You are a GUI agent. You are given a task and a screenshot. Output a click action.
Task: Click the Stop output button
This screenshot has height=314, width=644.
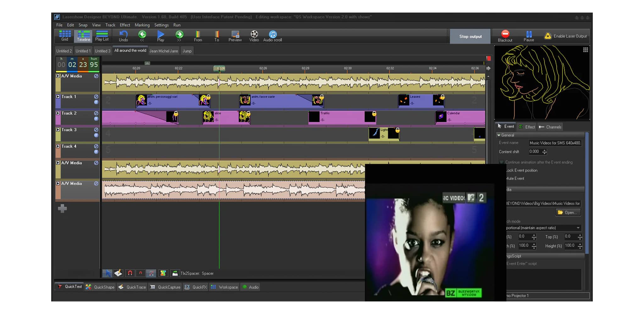tap(470, 36)
